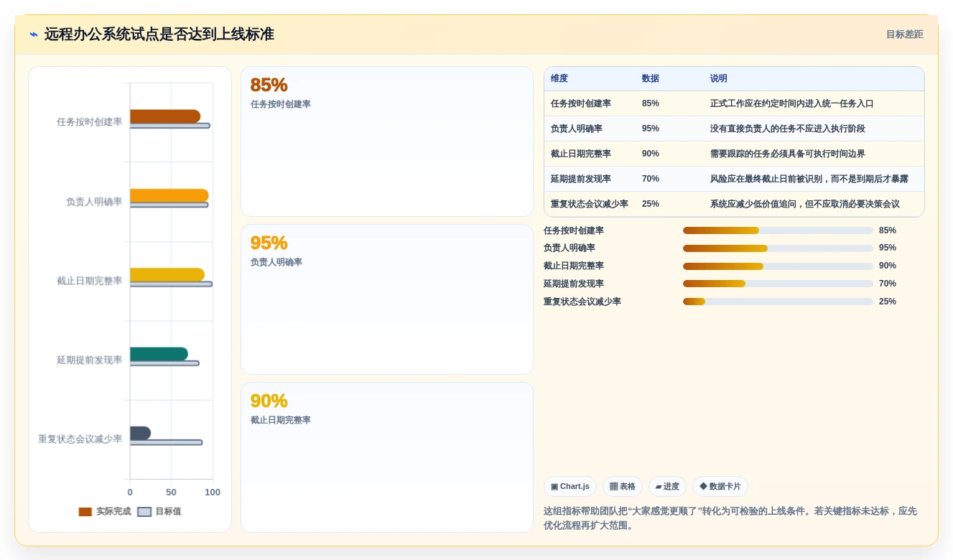Click the 负责人明确率 progress bar

[778, 248]
